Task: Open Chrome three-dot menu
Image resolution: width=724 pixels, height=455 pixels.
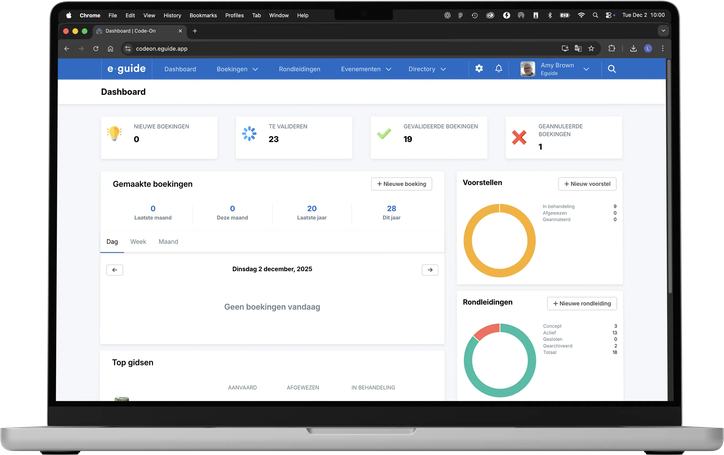Action: point(663,49)
